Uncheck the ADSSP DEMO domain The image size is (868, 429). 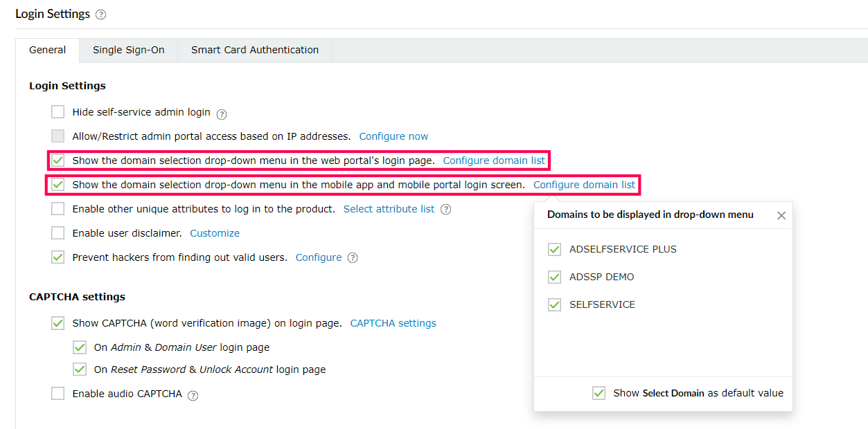[554, 277]
